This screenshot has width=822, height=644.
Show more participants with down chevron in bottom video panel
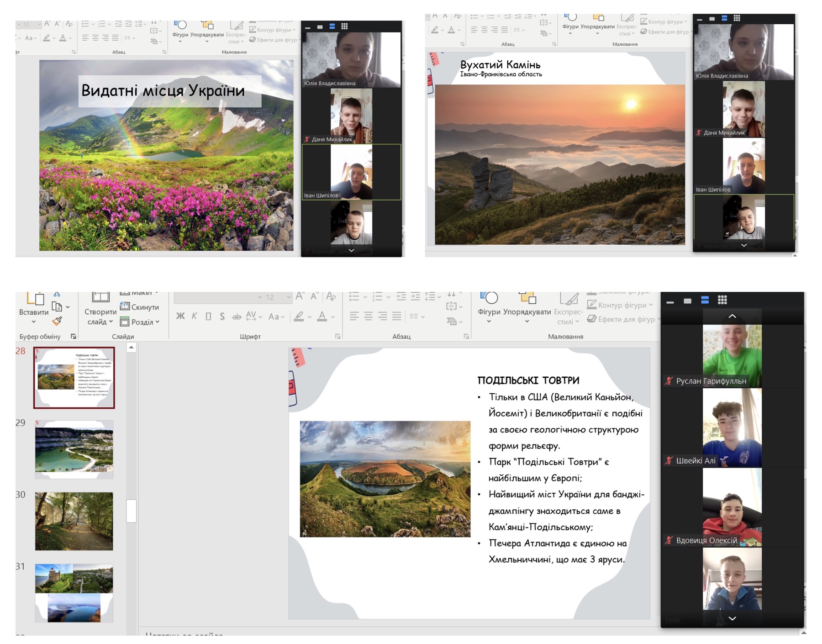point(732,618)
